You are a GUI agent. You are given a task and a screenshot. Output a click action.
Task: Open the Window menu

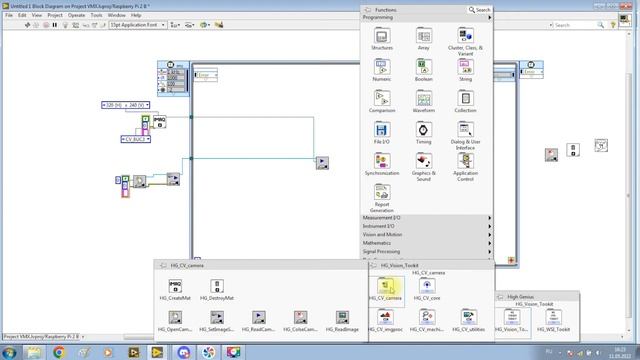116,15
